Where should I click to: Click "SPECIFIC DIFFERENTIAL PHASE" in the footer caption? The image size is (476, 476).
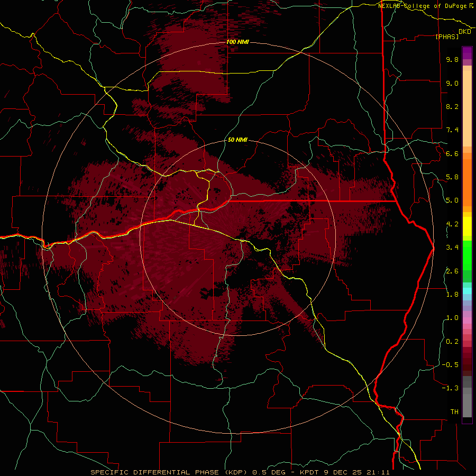[154, 472]
